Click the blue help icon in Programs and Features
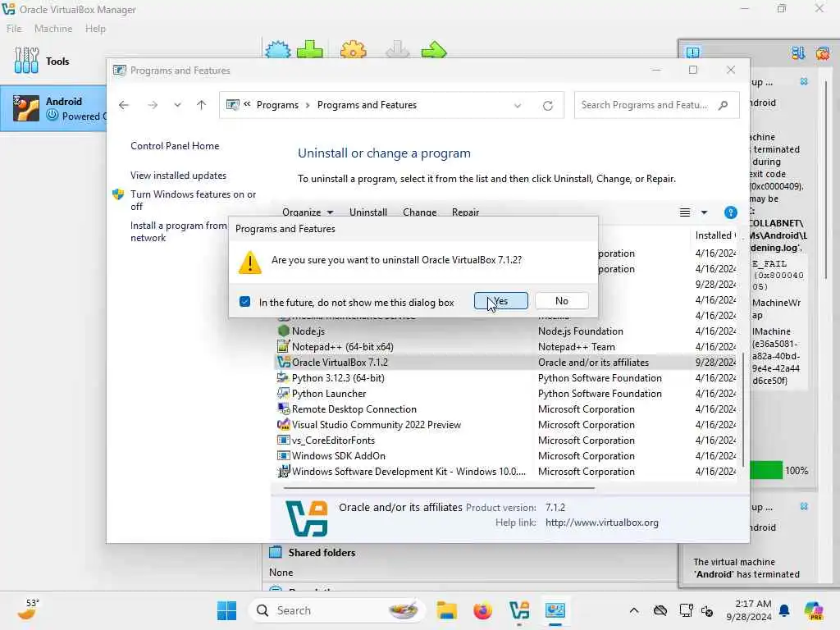 730,212
